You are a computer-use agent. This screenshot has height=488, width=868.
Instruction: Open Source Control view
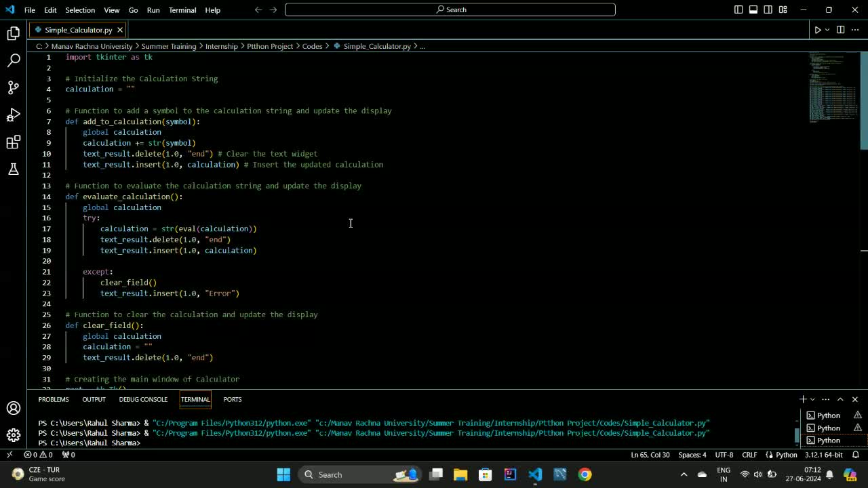[x=14, y=87]
